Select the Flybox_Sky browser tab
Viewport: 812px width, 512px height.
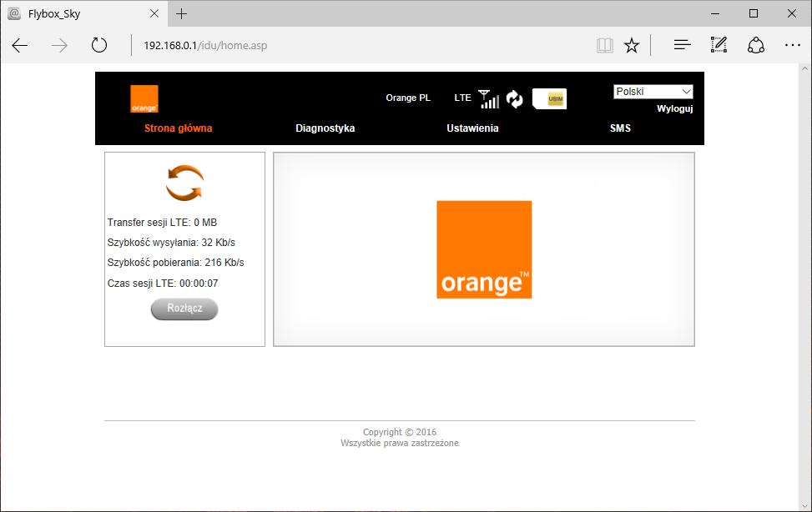pos(84,13)
